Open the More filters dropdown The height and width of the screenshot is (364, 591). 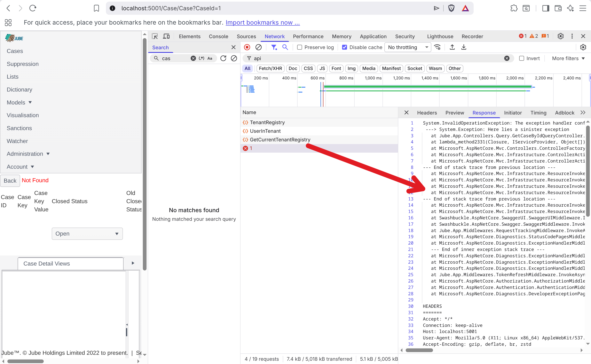(568, 58)
